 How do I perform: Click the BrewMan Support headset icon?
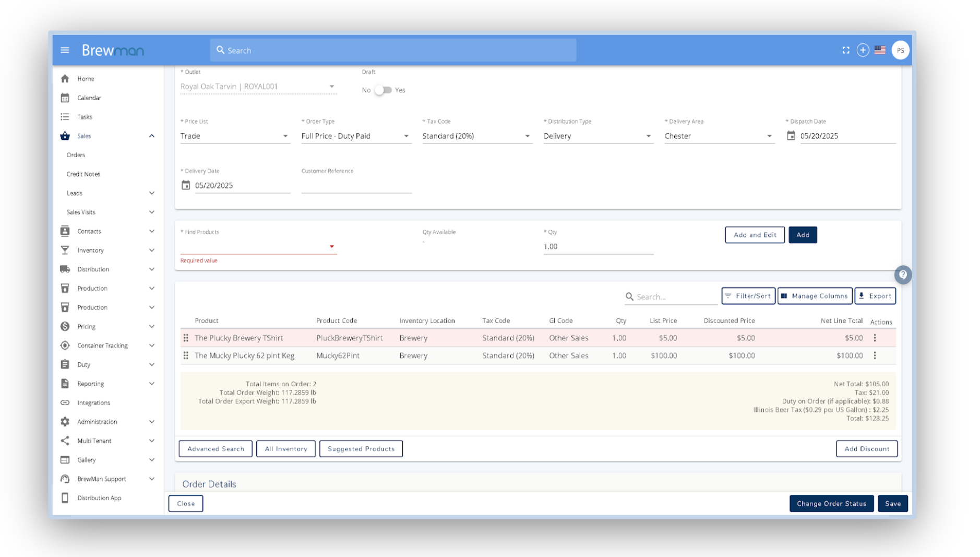click(x=65, y=479)
